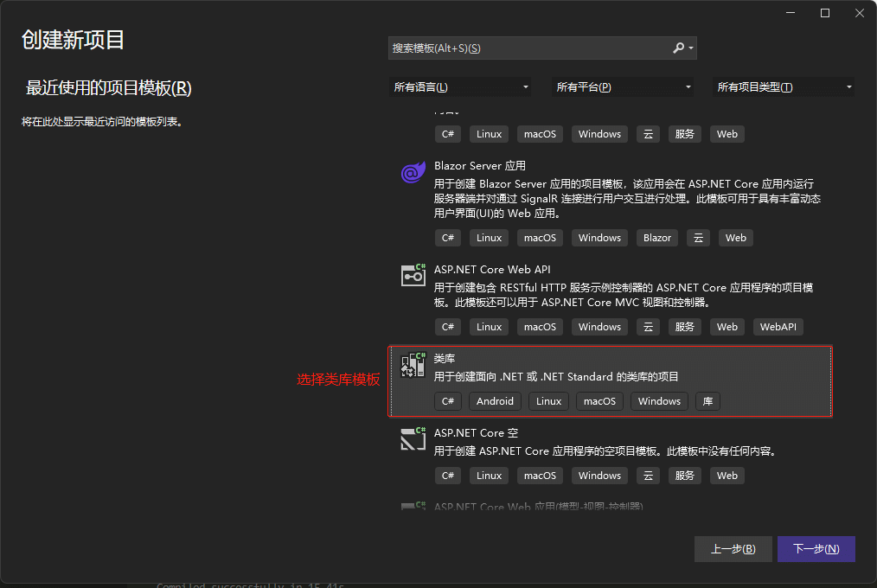Click the Windows tag under ASP.NET Core 空
Image resolution: width=877 pixels, height=588 pixels.
tap(599, 476)
